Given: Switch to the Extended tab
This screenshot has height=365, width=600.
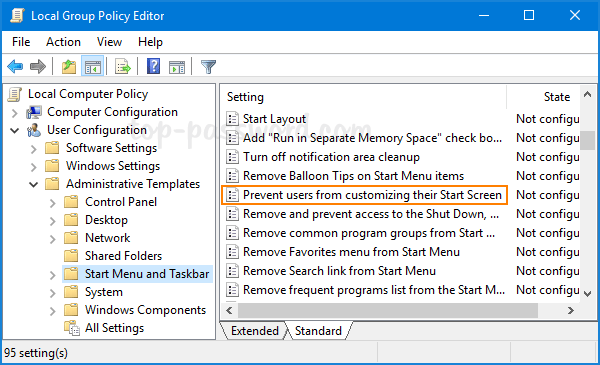Looking at the screenshot, I should pos(254,331).
